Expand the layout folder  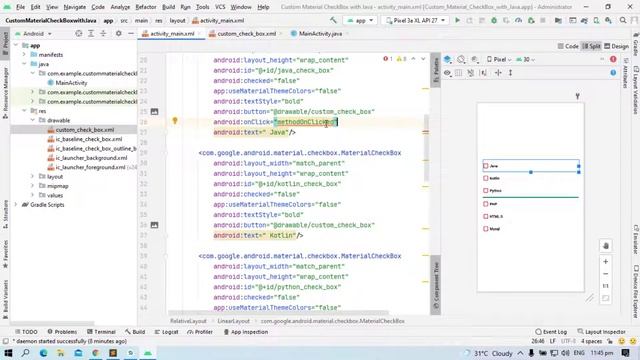(x=33, y=176)
